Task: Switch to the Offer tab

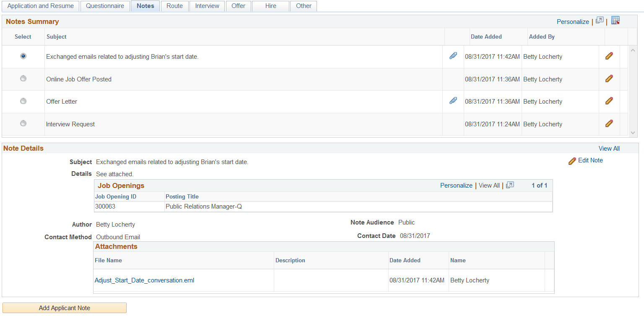Action: [238, 6]
